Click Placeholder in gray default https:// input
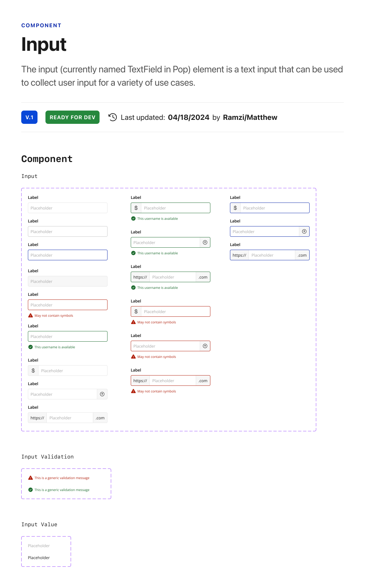The image size is (365, 588). 60,418
